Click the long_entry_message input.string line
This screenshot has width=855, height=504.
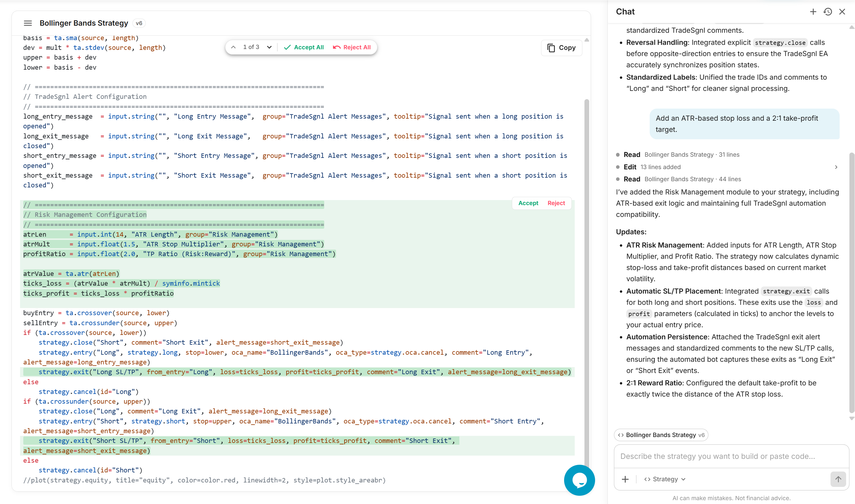(x=293, y=121)
